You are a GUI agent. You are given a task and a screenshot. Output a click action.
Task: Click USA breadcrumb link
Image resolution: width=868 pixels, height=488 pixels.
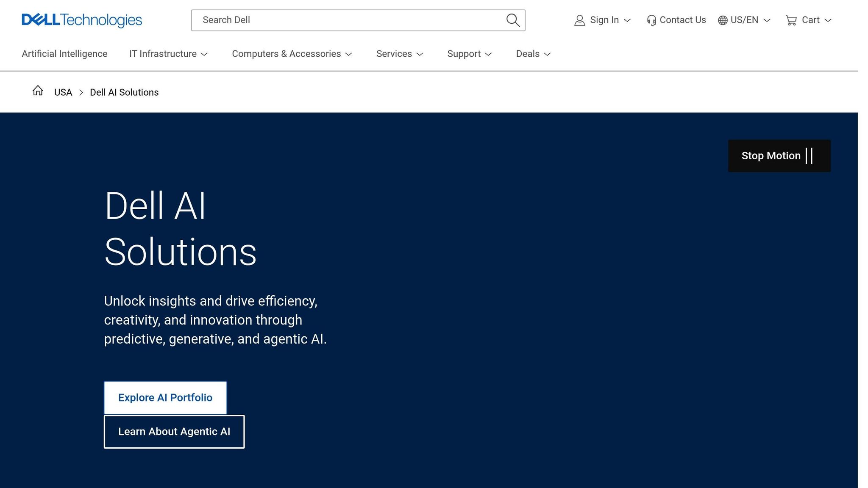pyautogui.click(x=63, y=92)
